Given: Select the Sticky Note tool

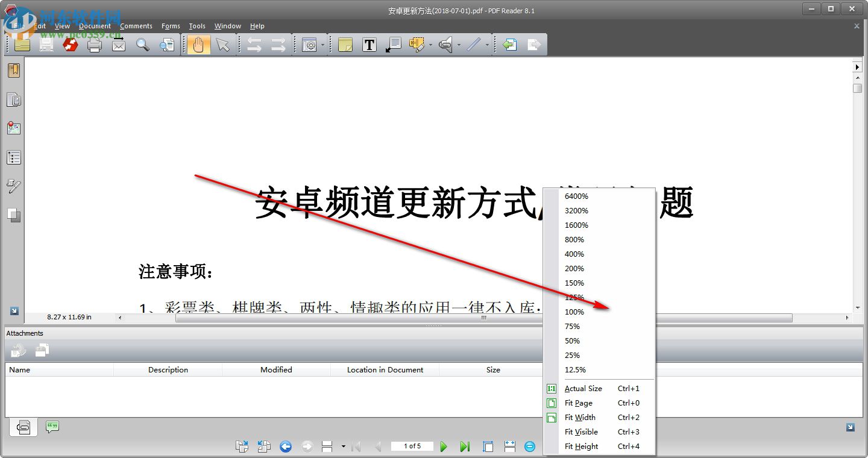Looking at the screenshot, I should pos(345,45).
